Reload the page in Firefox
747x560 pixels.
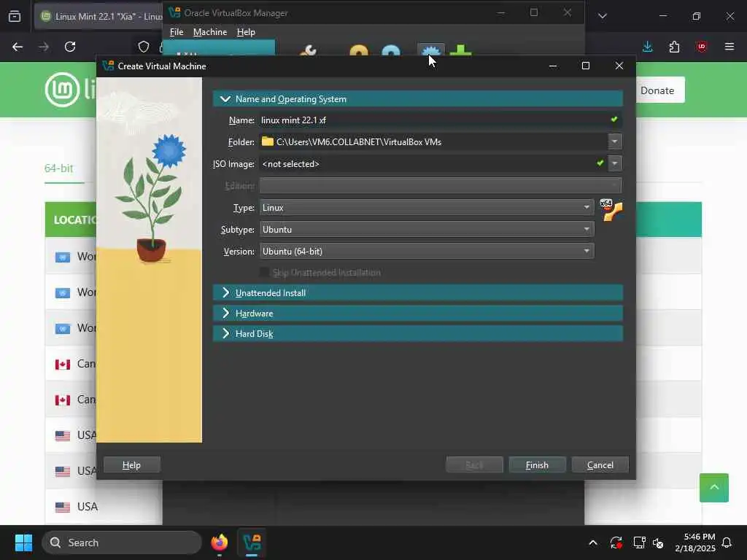[x=70, y=47]
